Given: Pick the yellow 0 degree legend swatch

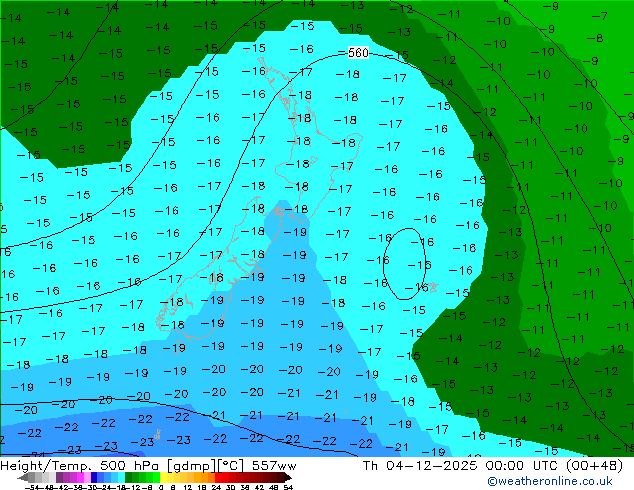Looking at the screenshot, I should [x=163, y=477].
